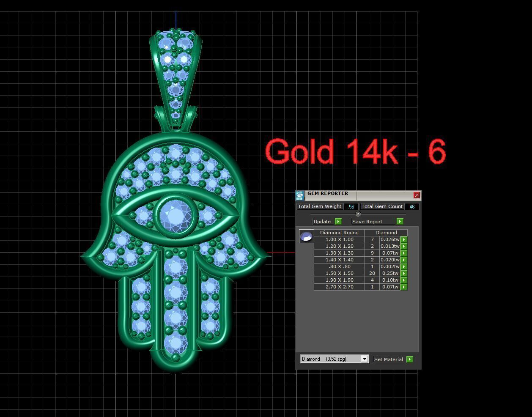Click the Diamond column header
The height and width of the screenshot is (417, 532).
[386, 233]
